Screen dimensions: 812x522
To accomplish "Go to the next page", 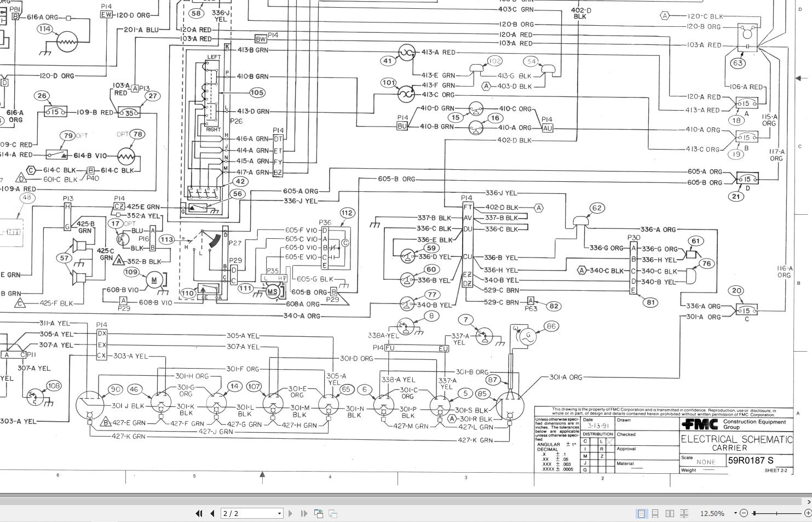I will pos(290,513).
